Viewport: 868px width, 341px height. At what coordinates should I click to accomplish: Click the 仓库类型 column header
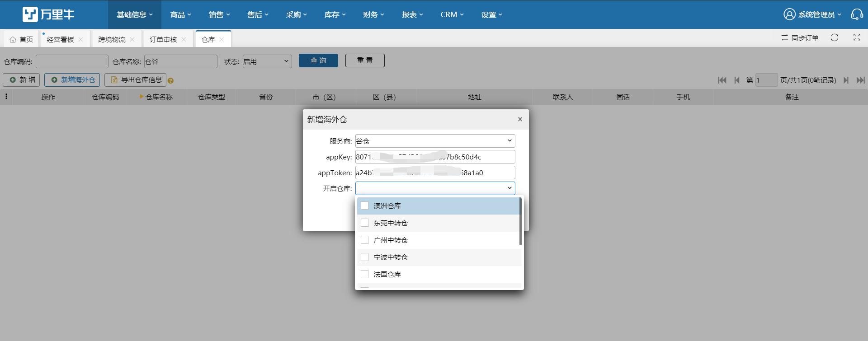[x=212, y=97]
